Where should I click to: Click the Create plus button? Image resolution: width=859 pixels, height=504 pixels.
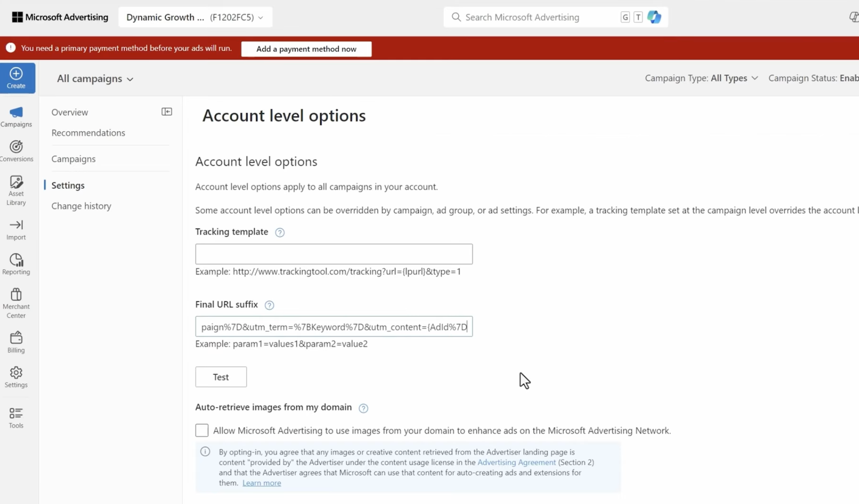pyautogui.click(x=17, y=78)
